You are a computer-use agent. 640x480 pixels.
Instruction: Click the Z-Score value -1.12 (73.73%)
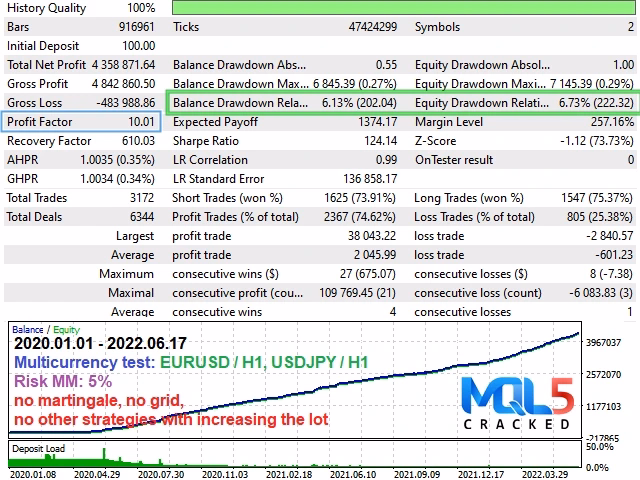click(590, 141)
